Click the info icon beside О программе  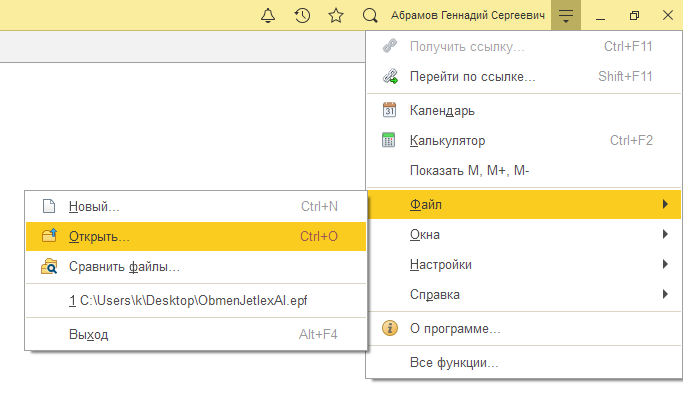pyautogui.click(x=390, y=328)
